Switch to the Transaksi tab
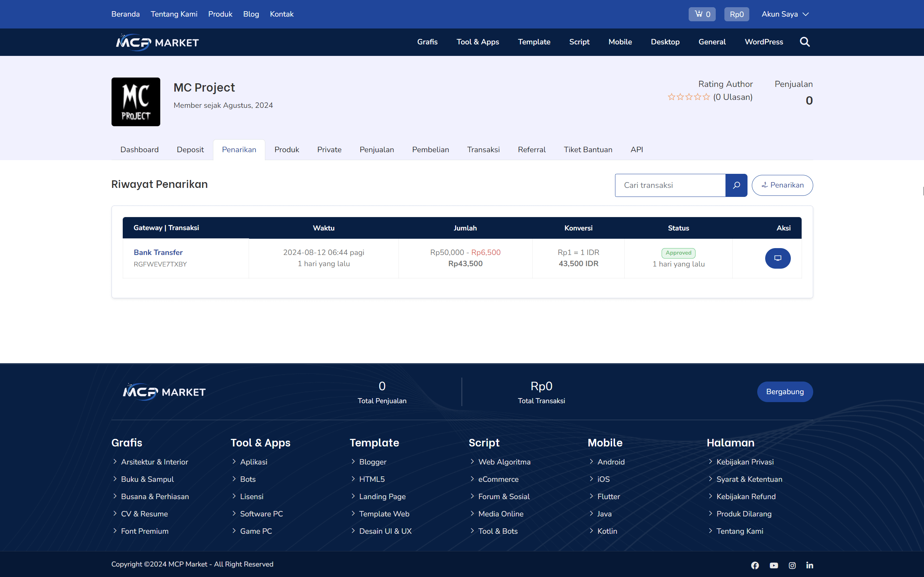Image resolution: width=924 pixels, height=577 pixels. click(x=483, y=150)
